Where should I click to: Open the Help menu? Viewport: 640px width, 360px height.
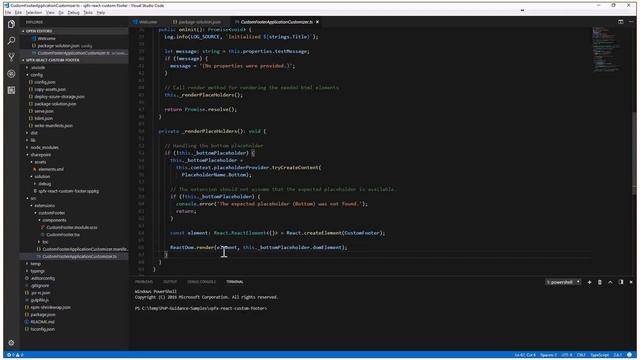coord(101,13)
